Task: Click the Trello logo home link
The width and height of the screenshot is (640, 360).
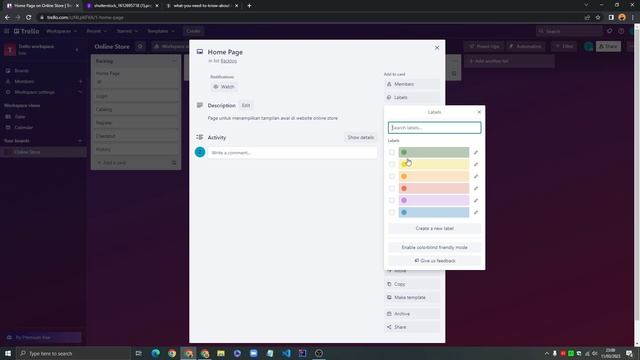Action: tap(27, 31)
